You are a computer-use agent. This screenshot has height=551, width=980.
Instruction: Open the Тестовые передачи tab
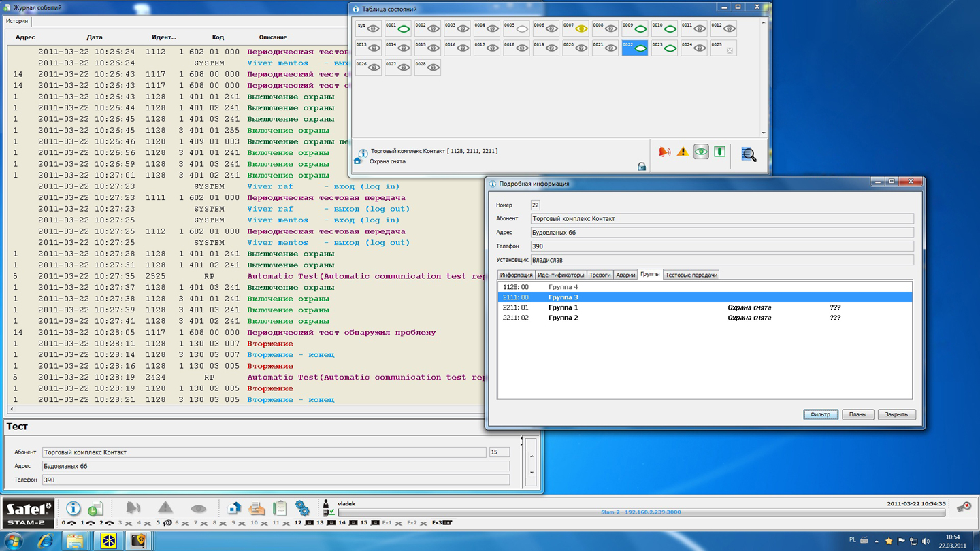click(x=691, y=275)
